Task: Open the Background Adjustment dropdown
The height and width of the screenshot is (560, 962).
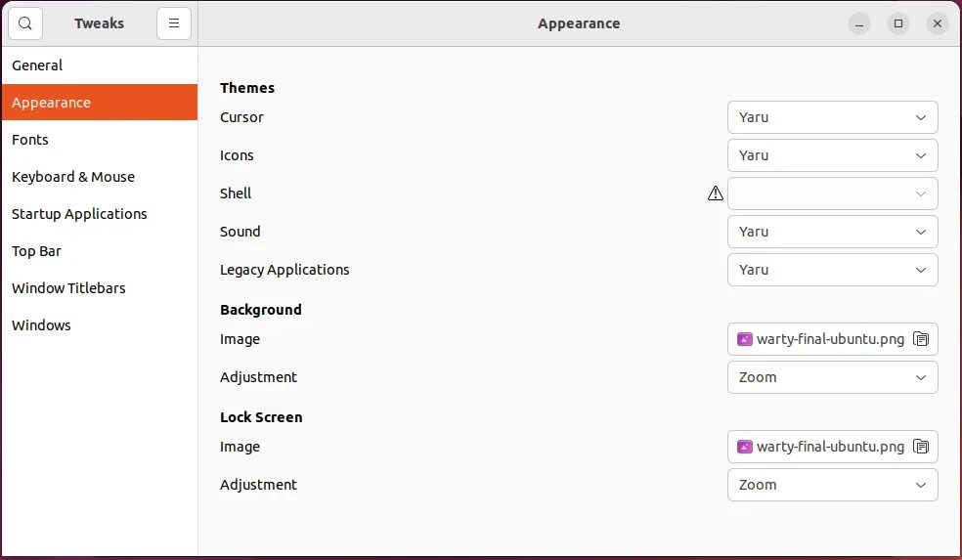Action: (832, 377)
